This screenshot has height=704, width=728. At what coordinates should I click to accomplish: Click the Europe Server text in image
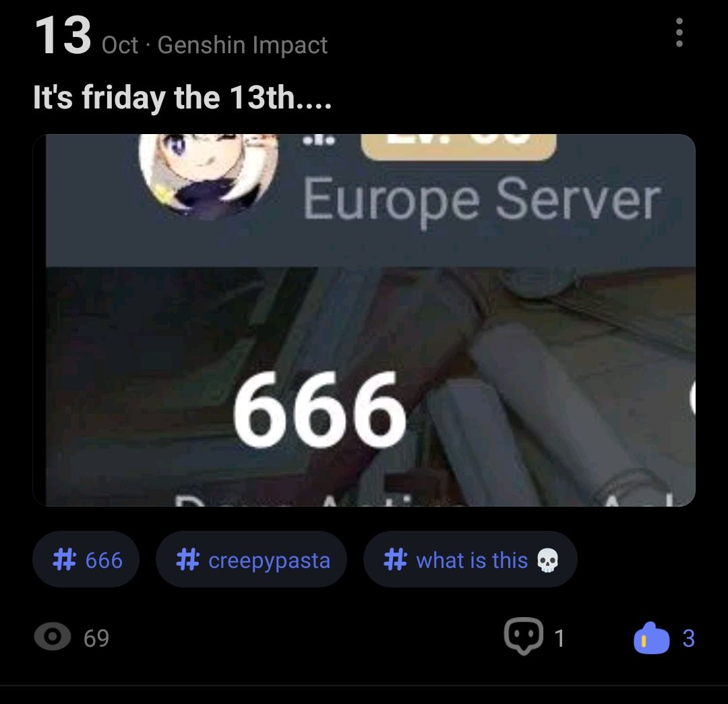[481, 199]
